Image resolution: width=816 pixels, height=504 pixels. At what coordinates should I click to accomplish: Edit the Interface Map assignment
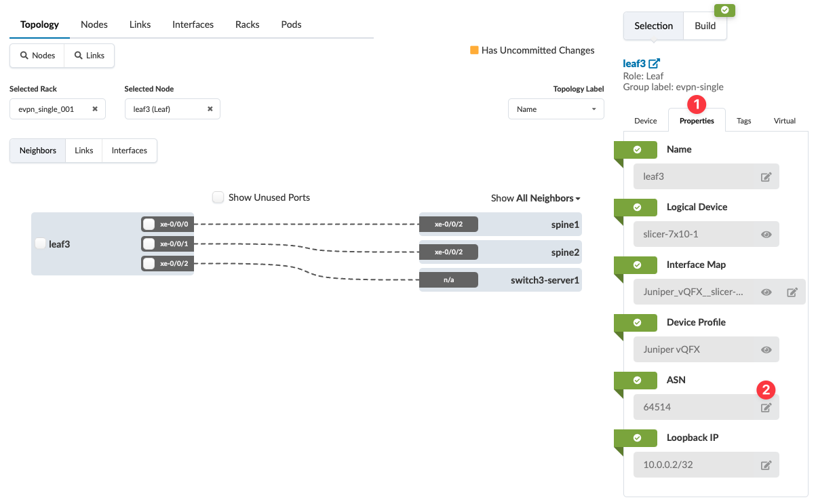(792, 292)
